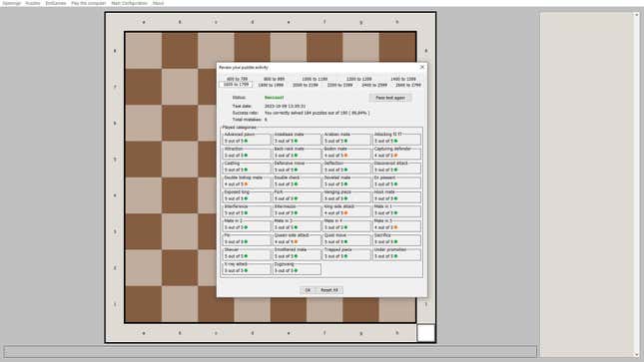Screen dimensions: 644x362
Task: Open the Main Configuration menu
Action: pos(129,3)
